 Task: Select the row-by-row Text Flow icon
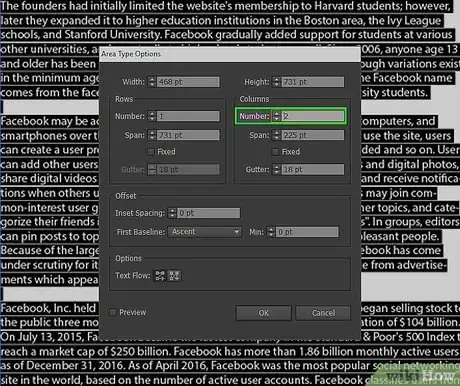tap(160, 276)
